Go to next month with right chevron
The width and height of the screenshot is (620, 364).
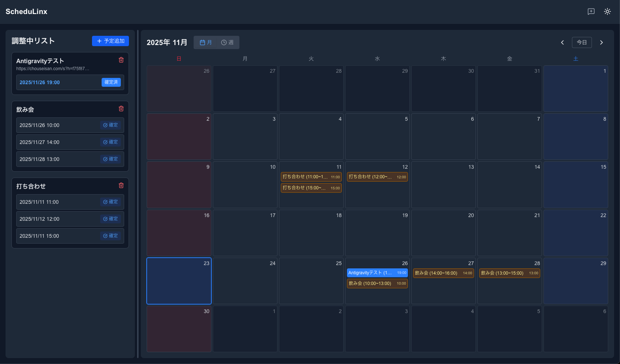tap(602, 42)
